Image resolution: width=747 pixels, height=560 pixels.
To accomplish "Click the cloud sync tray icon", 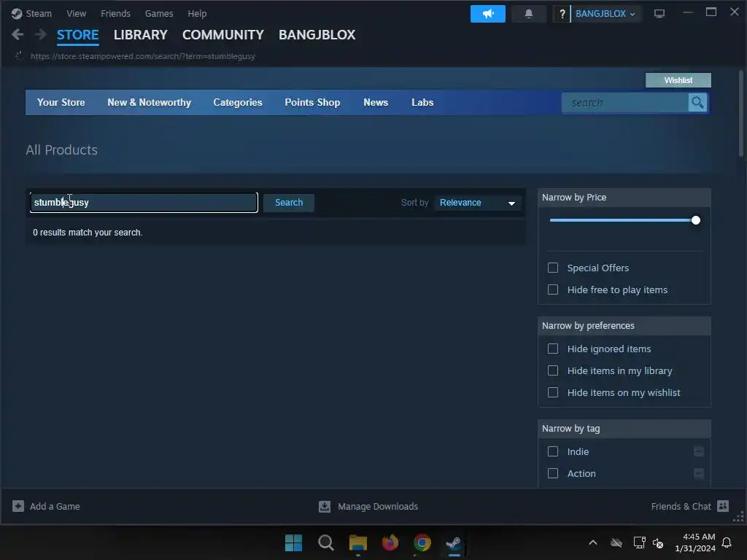I will [616, 542].
